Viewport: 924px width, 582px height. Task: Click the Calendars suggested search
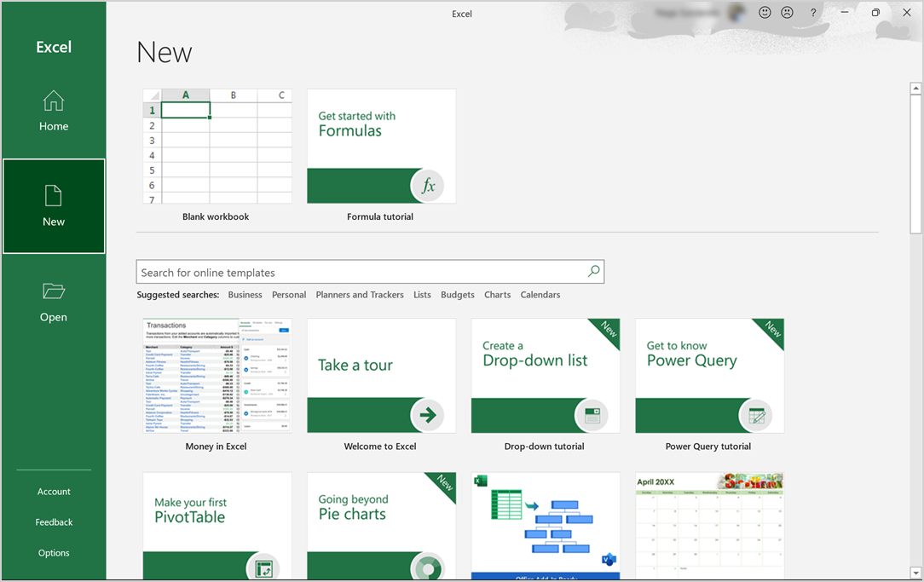point(540,295)
